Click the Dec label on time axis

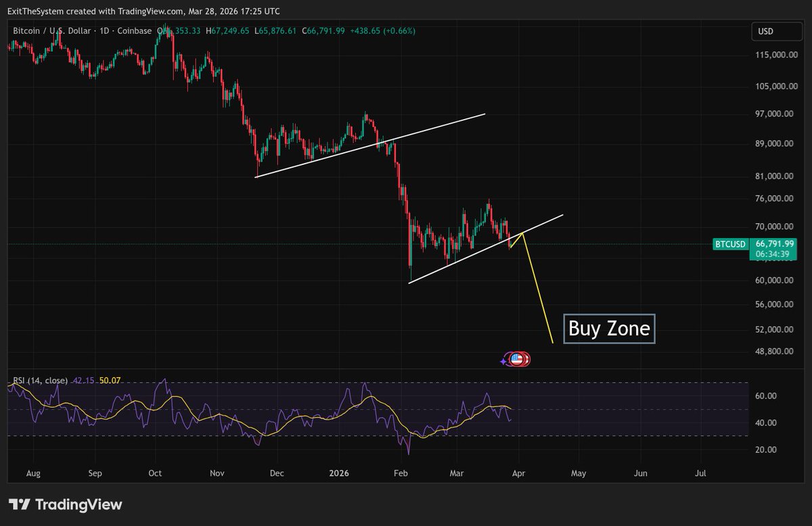point(276,474)
